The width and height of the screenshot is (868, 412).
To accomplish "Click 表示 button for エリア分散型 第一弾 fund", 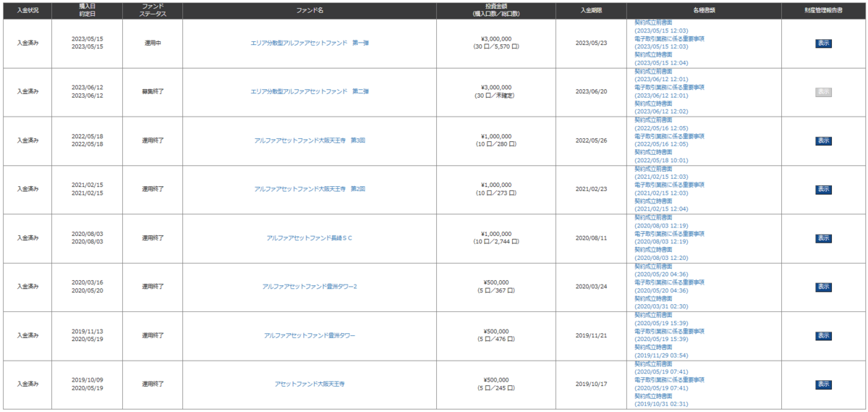I will (x=823, y=43).
